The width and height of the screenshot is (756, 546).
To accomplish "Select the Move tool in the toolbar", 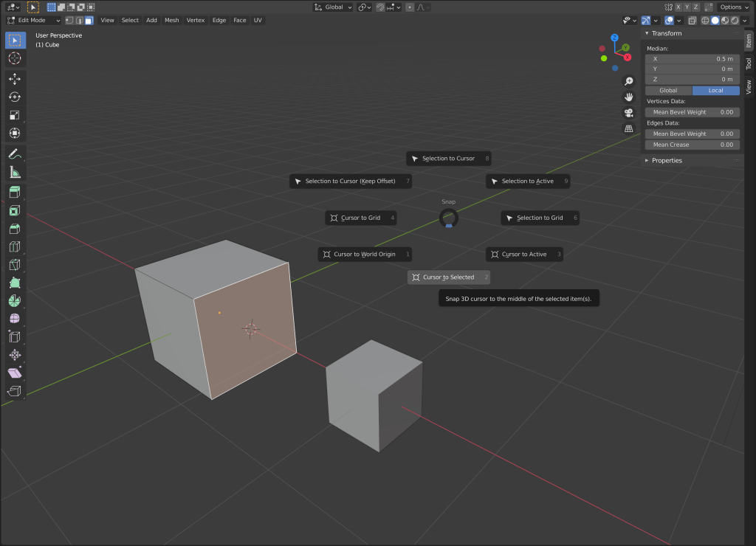I will click(15, 78).
